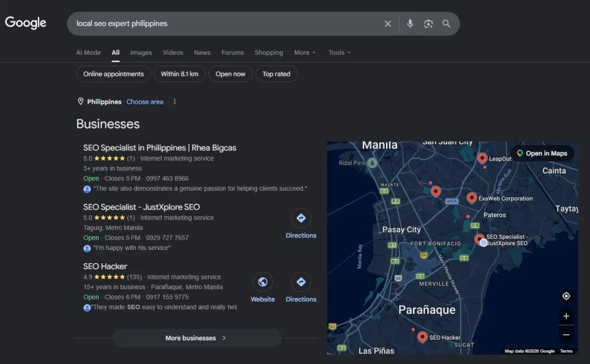The height and width of the screenshot is (364, 590).
Task: Open the Rhea Bigcas SEO Specialist listing
Action: (x=160, y=148)
